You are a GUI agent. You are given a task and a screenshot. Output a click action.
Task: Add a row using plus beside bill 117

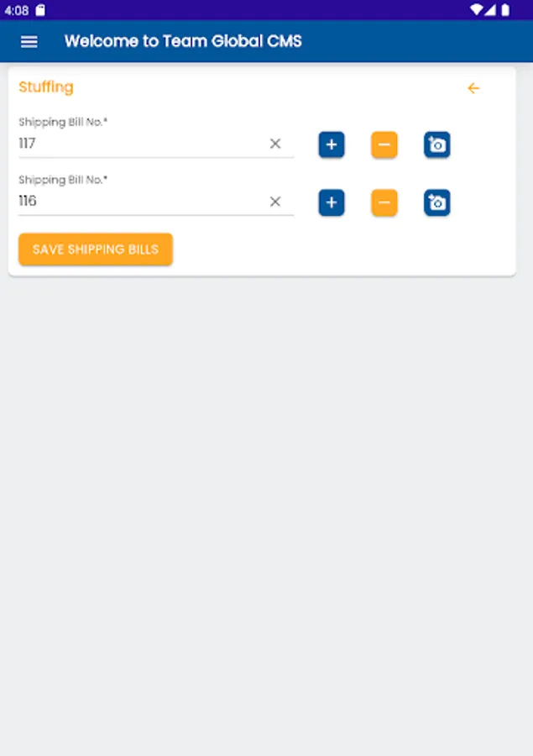(x=332, y=144)
